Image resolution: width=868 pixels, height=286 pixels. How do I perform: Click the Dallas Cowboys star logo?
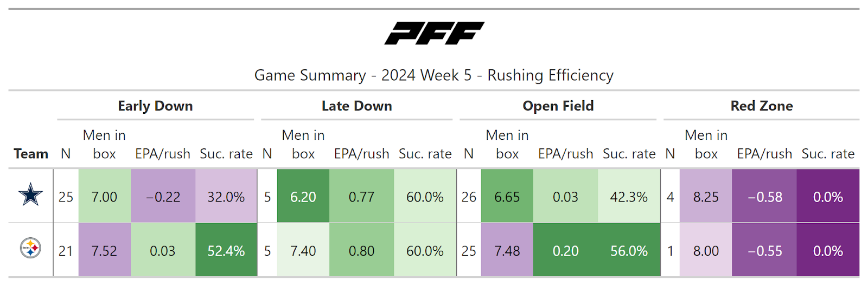pos(31,195)
